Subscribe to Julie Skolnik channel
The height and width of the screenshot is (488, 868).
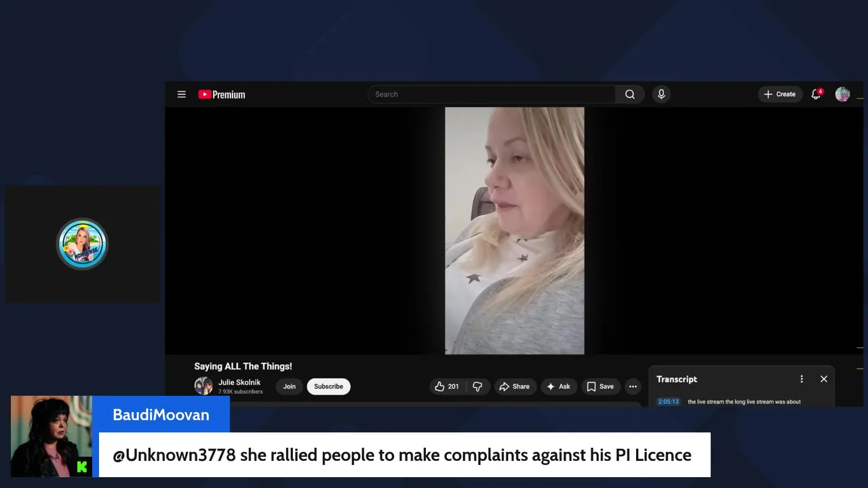(x=328, y=386)
